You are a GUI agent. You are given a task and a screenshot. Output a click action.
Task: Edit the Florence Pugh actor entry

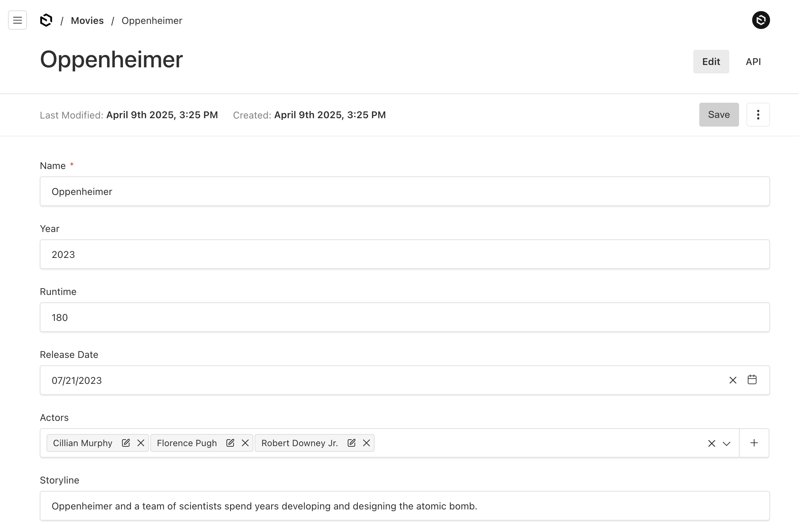(x=230, y=443)
